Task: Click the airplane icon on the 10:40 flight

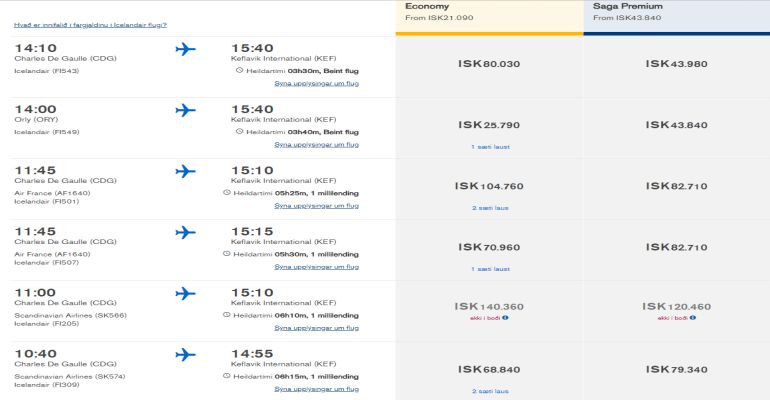Action: [185, 355]
